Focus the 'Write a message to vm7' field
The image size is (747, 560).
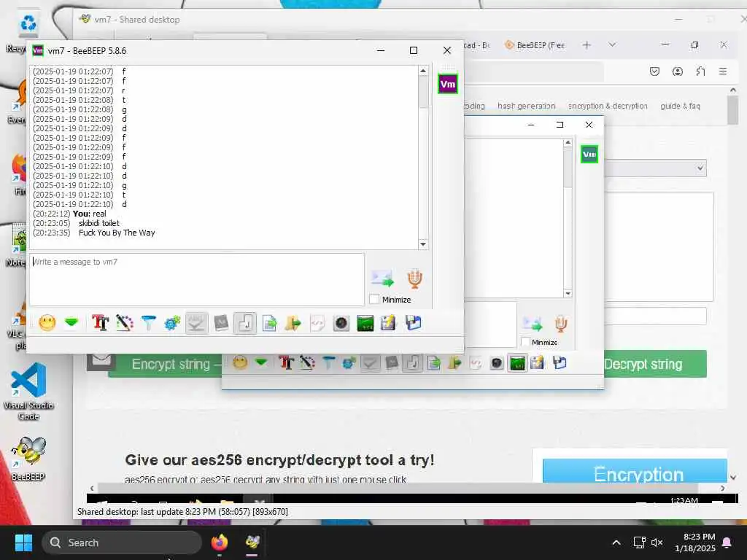(x=197, y=279)
